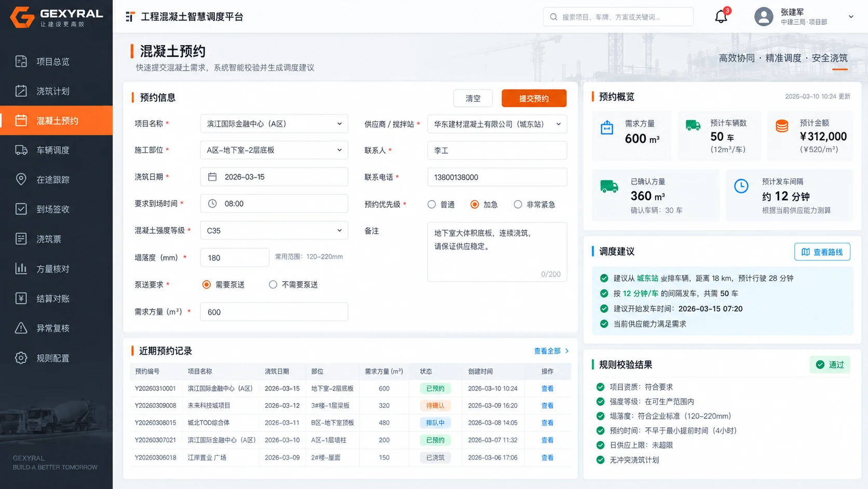Click the 项目总览 sidebar icon
This screenshot has height=489, width=868.
pos(21,61)
